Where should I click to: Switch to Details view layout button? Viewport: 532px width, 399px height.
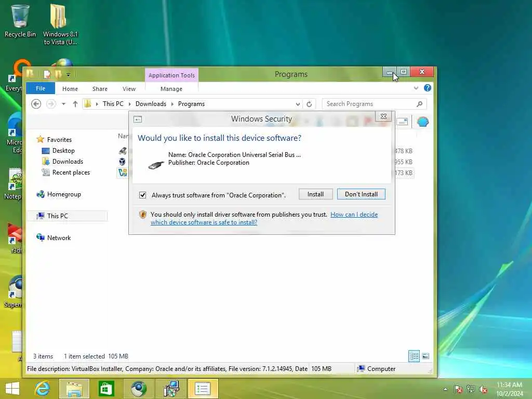click(x=414, y=356)
